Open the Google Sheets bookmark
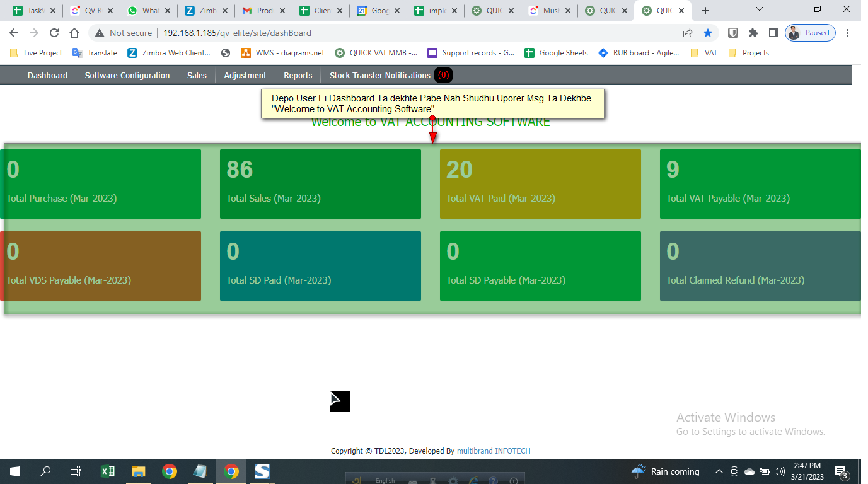The image size is (868, 484). click(x=556, y=53)
